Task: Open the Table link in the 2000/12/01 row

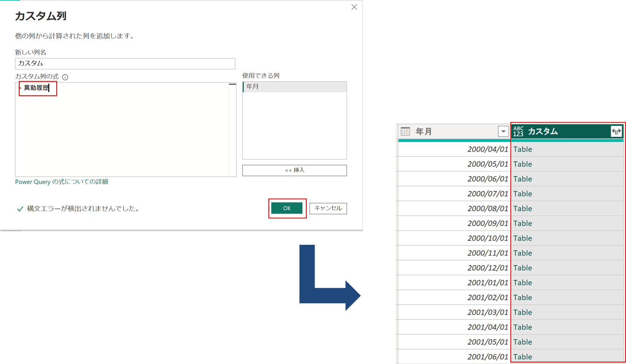Action: click(522, 268)
